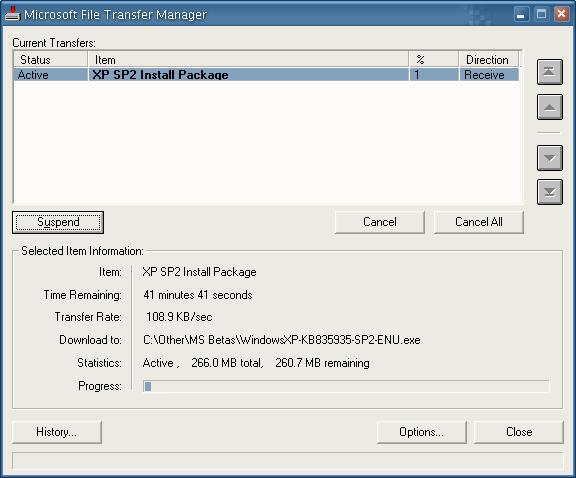Click the Close button at bottom
The image size is (576, 478).
519,432
